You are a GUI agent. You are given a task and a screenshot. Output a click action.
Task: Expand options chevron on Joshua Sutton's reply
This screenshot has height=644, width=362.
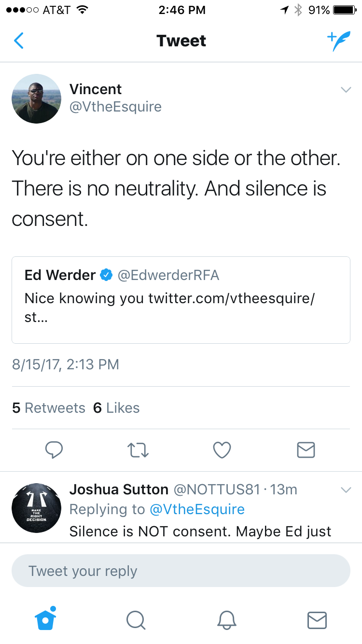click(346, 490)
